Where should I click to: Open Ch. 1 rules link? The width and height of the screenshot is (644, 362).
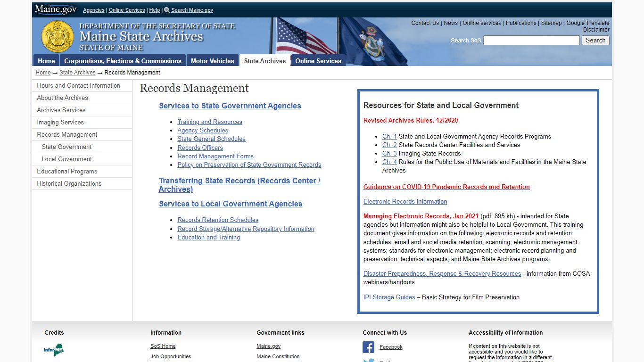click(x=389, y=136)
